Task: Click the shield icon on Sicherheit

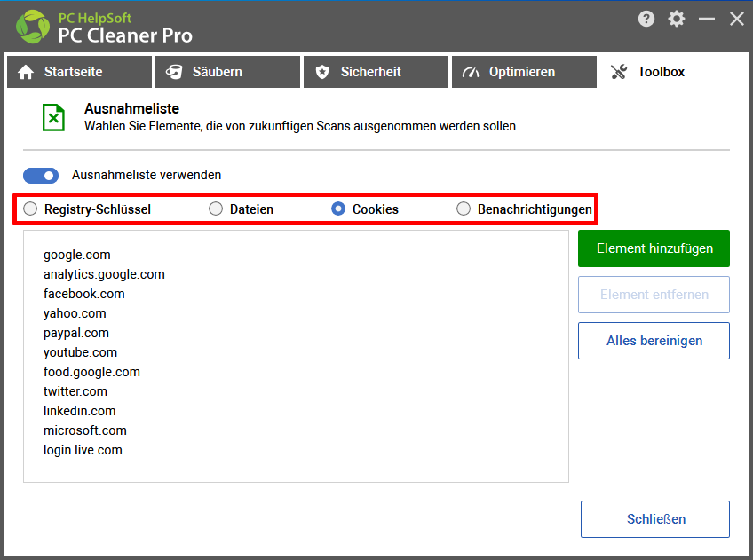Action: click(322, 72)
